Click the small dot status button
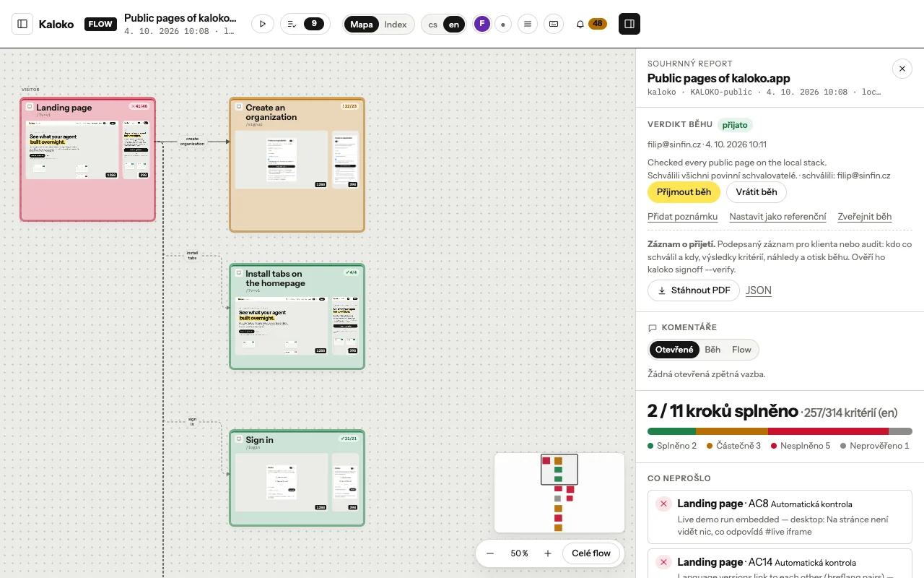 point(503,24)
